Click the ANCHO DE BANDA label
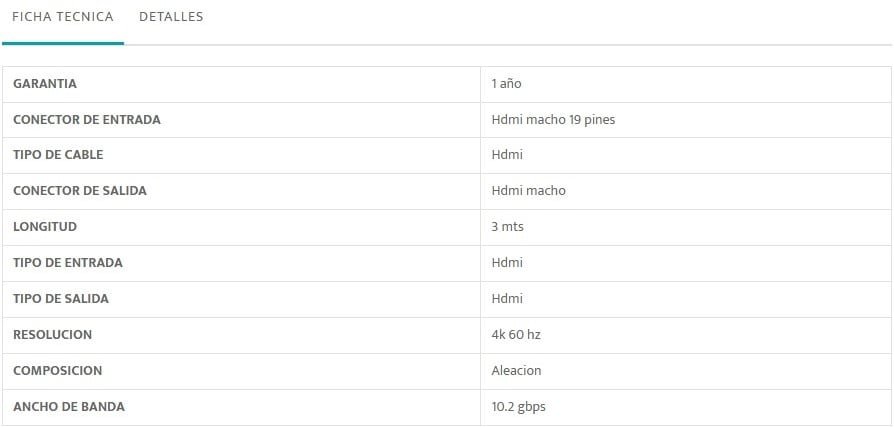Image resolution: width=894 pixels, height=427 pixels. click(x=69, y=407)
